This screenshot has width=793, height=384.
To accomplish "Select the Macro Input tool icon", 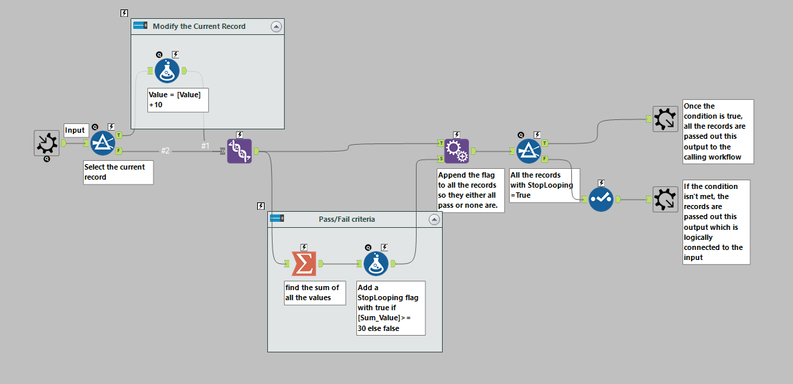I will [x=47, y=143].
